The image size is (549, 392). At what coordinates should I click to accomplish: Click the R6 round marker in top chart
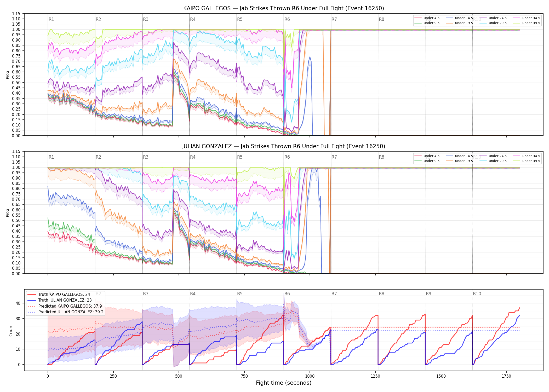[x=287, y=19]
